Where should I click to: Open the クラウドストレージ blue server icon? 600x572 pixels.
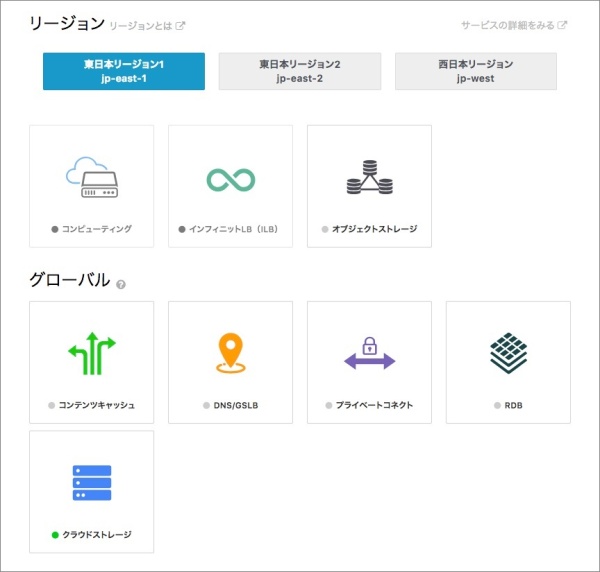coord(92,483)
